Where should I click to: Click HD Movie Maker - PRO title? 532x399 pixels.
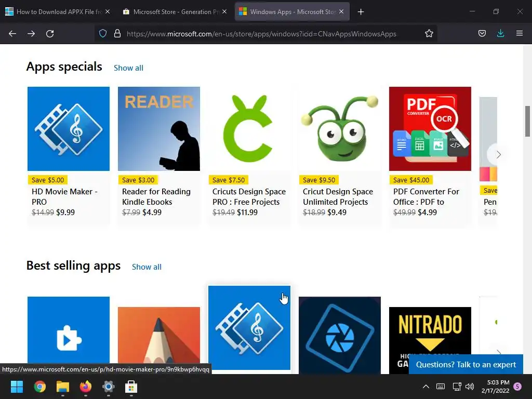64,197
